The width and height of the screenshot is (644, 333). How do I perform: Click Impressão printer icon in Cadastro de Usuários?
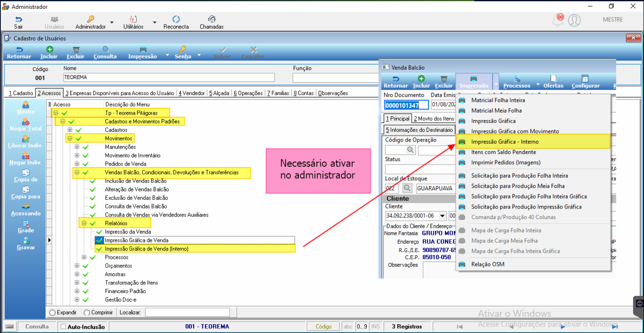(x=143, y=50)
